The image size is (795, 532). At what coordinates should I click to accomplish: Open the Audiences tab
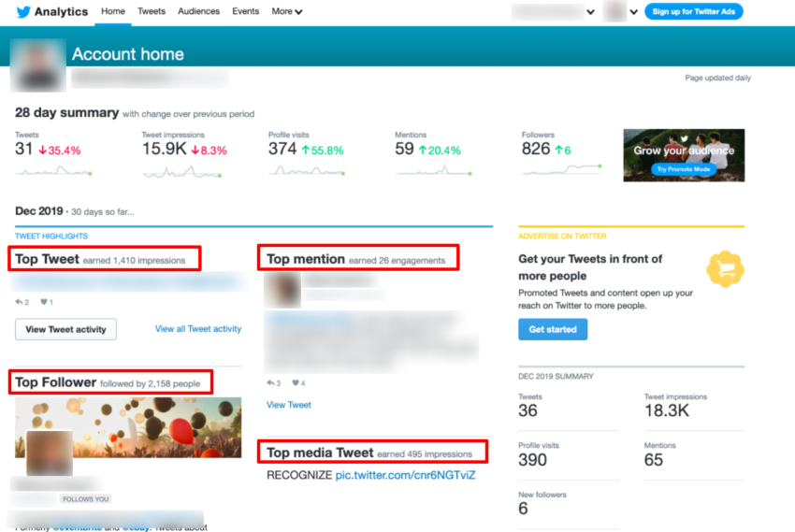tap(198, 12)
